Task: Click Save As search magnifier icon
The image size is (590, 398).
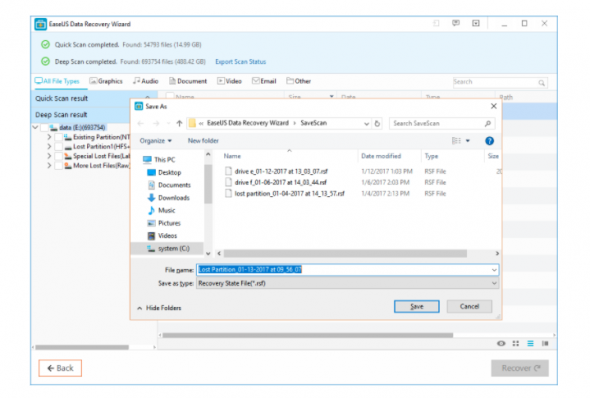Action: [x=488, y=123]
